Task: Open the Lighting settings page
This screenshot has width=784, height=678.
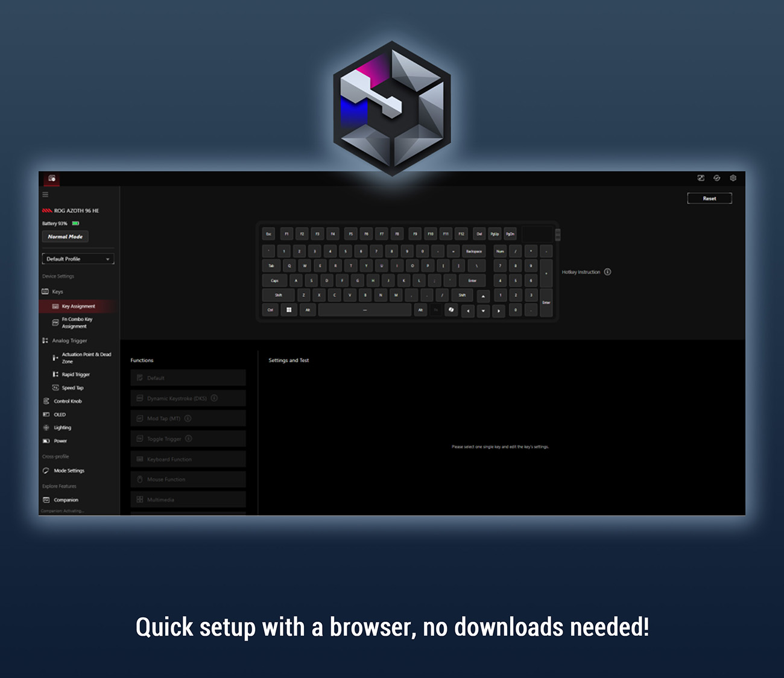Action: [62, 428]
